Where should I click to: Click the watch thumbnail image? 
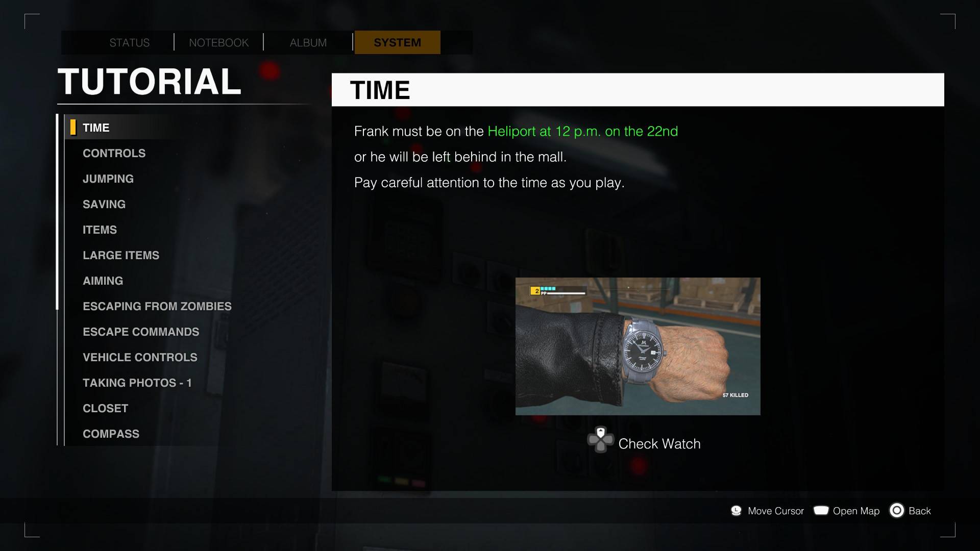[638, 346]
